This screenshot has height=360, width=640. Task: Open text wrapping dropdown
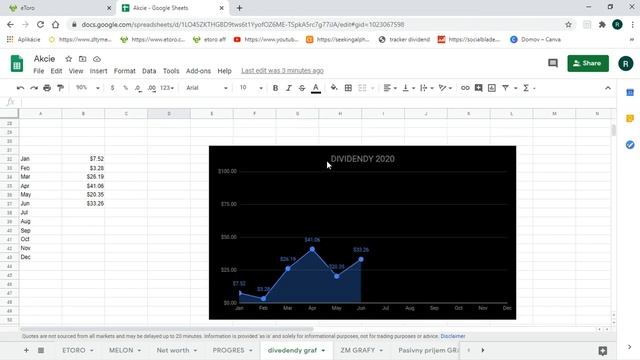(x=427, y=88)
